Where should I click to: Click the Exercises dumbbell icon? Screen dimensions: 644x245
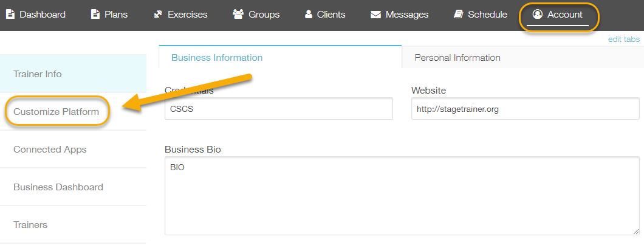click(x=158, y=15)
